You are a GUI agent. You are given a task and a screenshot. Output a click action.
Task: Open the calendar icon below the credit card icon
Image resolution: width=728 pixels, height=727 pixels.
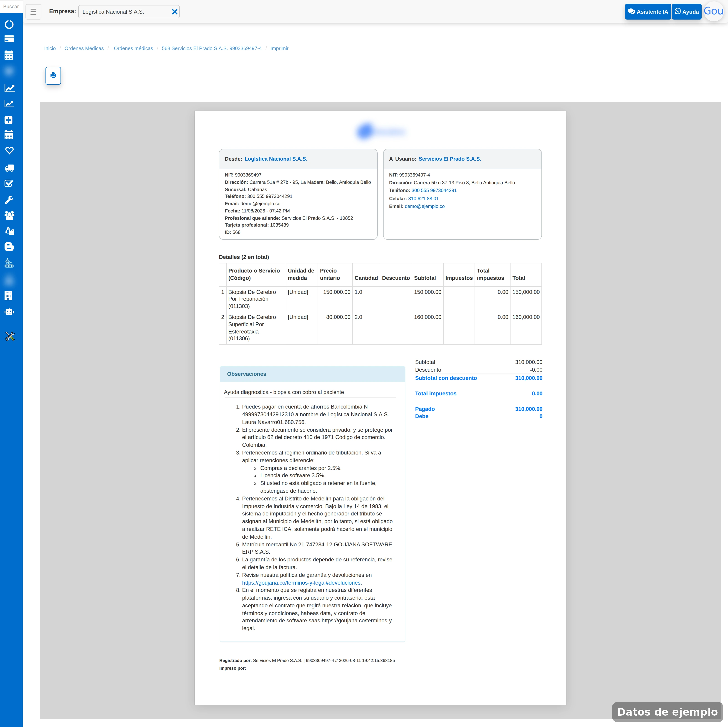coord(9,55)
